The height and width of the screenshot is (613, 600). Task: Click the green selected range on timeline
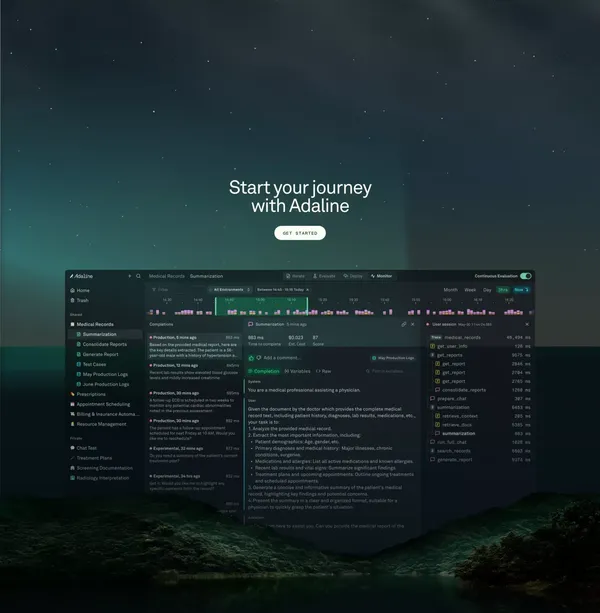261,306
